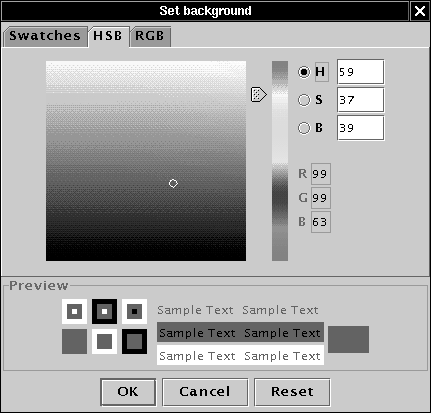Click the Cancel button
The height and width of the screenshot is (413, 431).
coord(205,392)
